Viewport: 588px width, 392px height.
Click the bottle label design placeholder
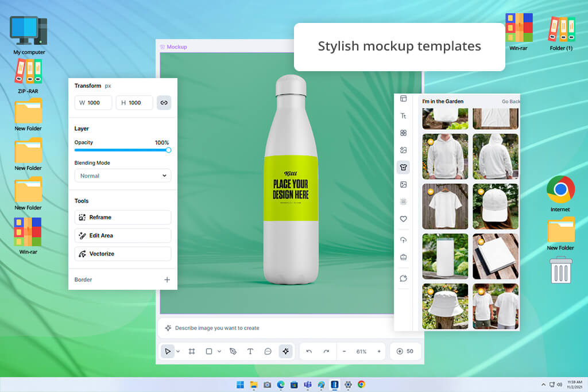(291, 188)
